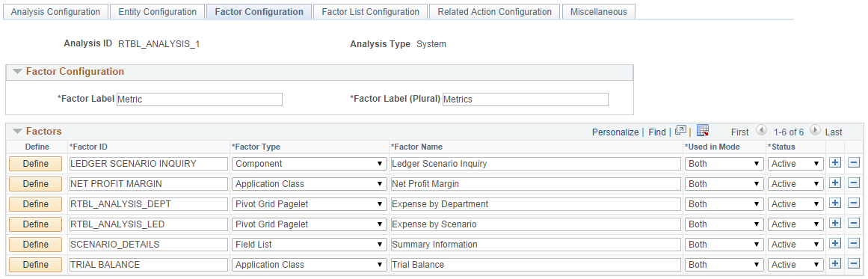Image resolution: width=868 pixels, height=279 pixels.
Task: Open the Personalize link for Factors grid
Action: click(615, 132)
